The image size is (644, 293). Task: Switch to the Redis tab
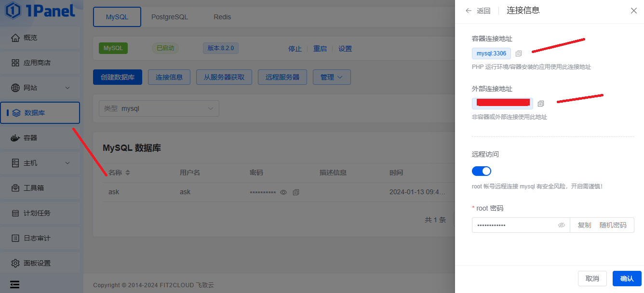point(222,17)
